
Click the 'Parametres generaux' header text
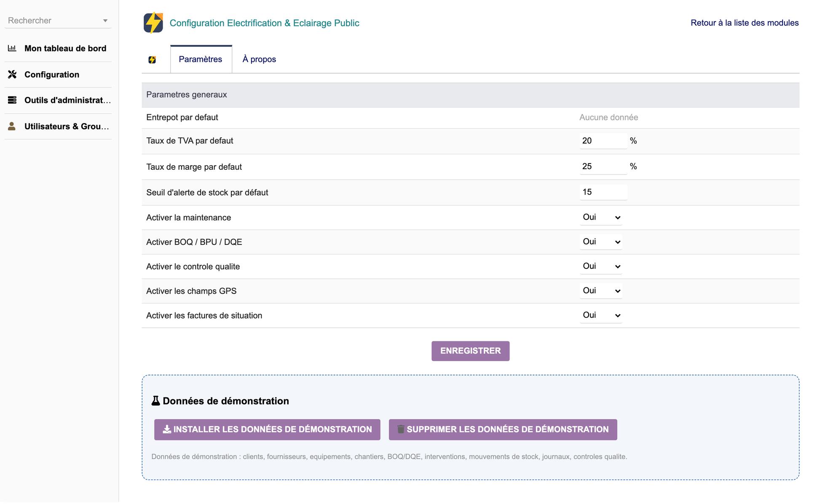click(187, 94)
